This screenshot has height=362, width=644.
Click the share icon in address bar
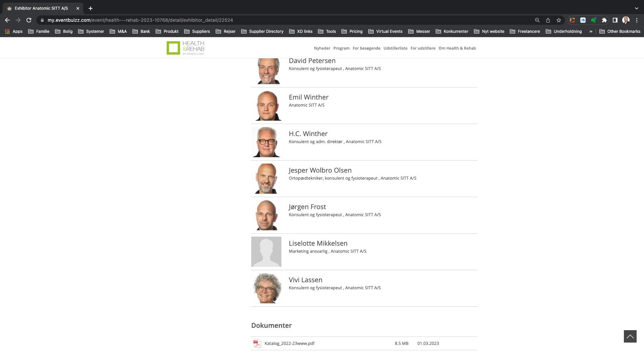point(548,20)
